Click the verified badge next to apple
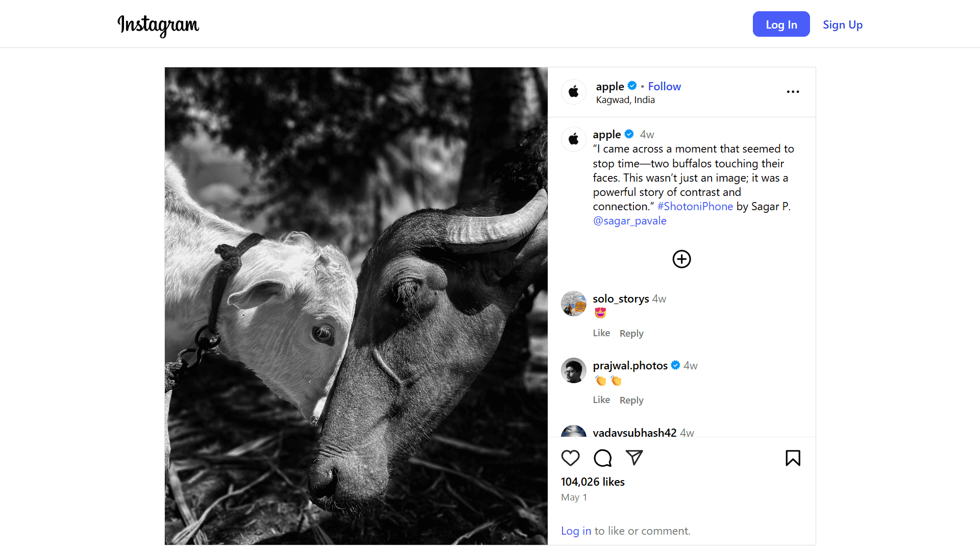The image size is (980, 551). (632, 86)
